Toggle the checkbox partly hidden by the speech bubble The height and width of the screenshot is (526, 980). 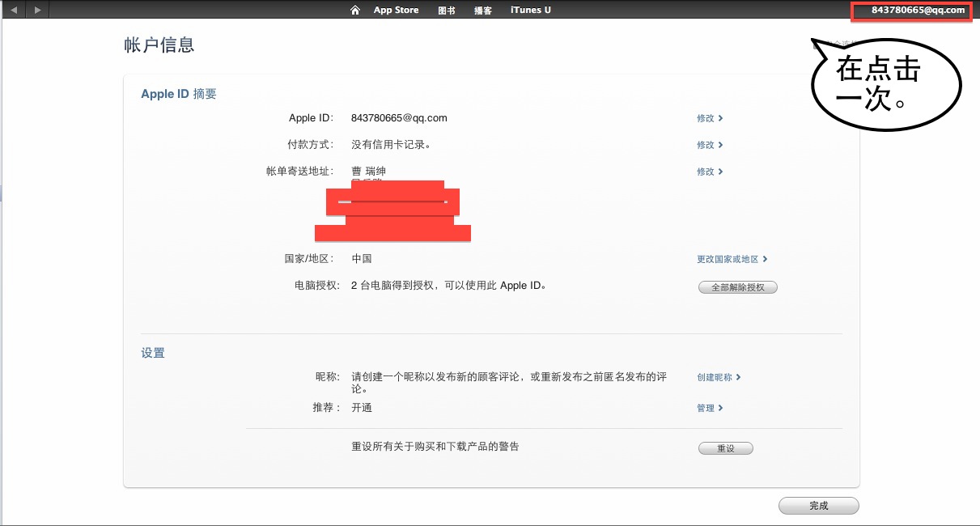coord(817,45)
